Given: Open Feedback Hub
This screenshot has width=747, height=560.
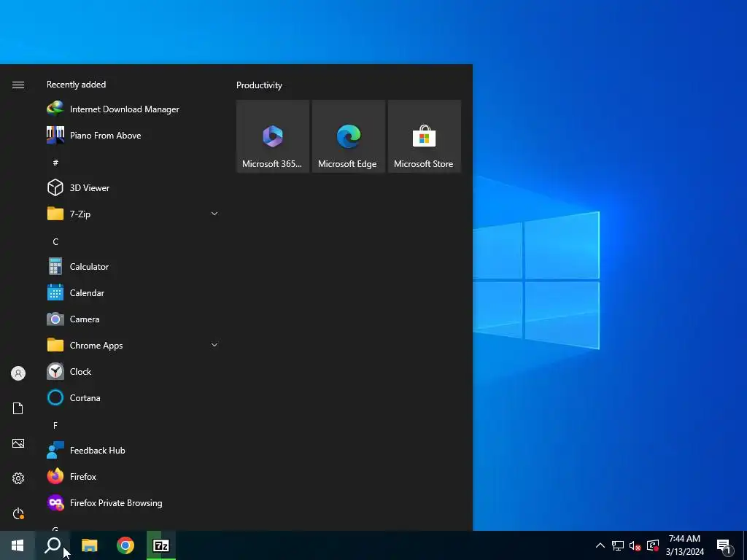Looking at the screenshot, I should [132, 450].
